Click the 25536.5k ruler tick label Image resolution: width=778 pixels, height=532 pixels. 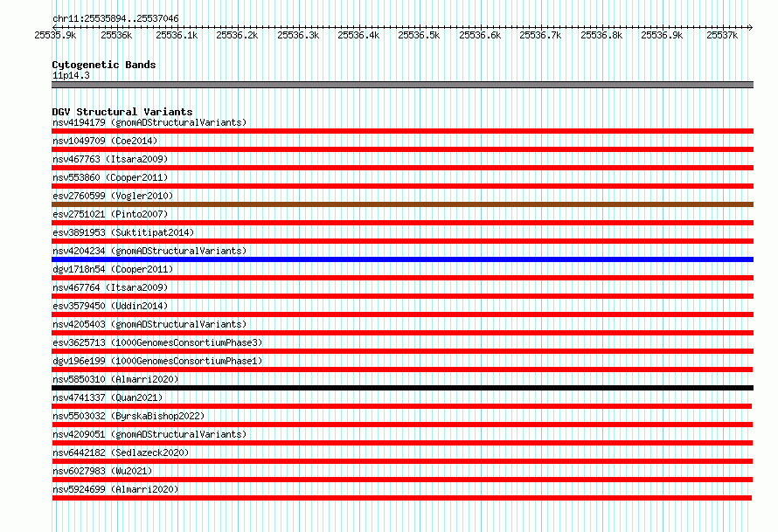click(x=420, y=35)
